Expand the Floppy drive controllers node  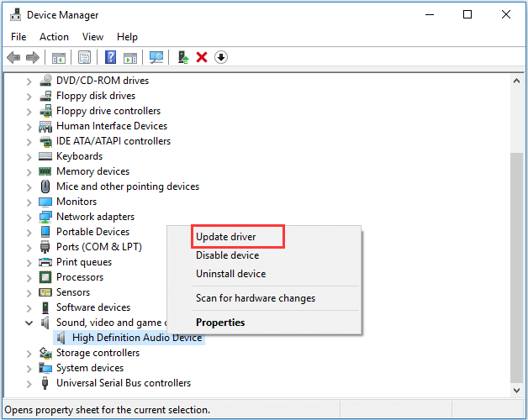(29, 112)
